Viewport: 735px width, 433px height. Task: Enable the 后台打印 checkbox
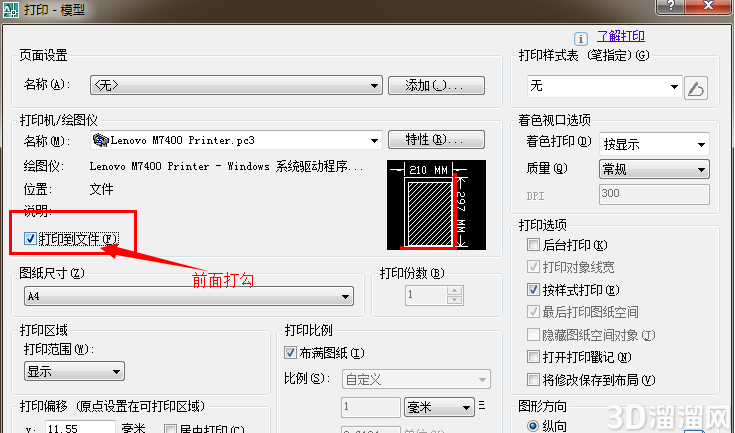(x=533, y=245)
